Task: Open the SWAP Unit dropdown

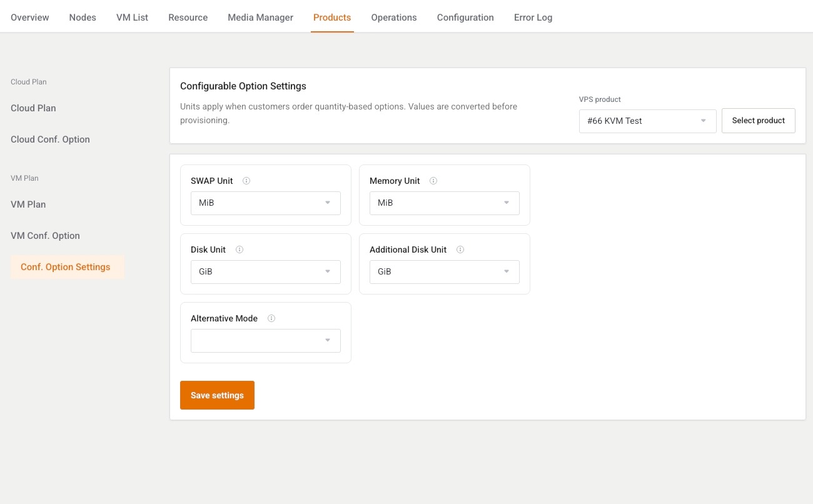Action: pyautogui.click(x=266, y=203)
